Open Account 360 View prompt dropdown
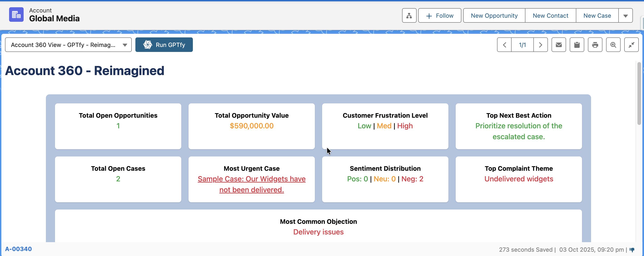The image size is (644, 256). click(68, 45)
